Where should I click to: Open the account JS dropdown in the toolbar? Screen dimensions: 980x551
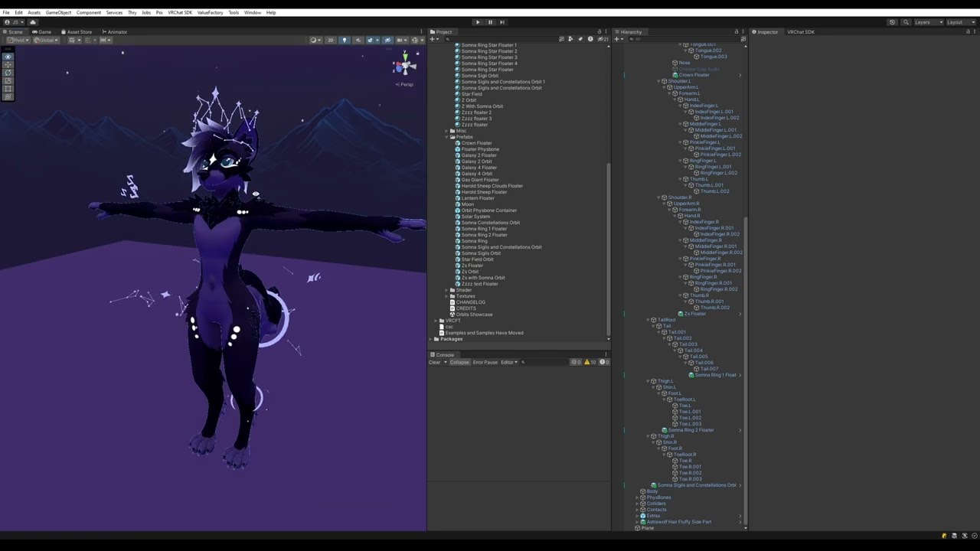coord(14,22)
